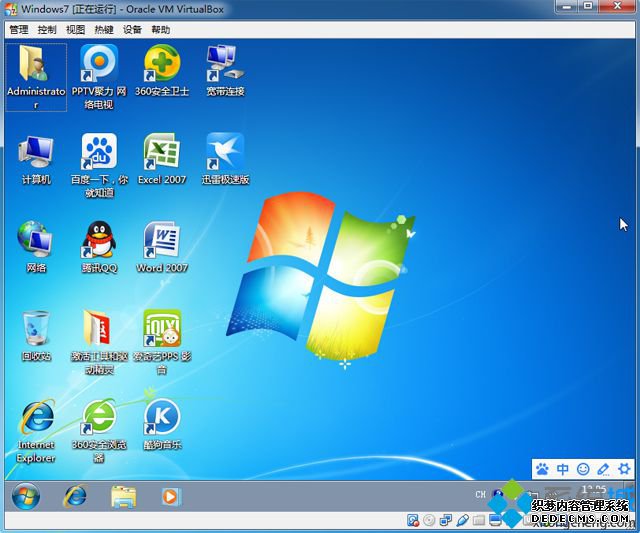
Task: Click the VirtualBox optical disc status icon
Action: 429,520
